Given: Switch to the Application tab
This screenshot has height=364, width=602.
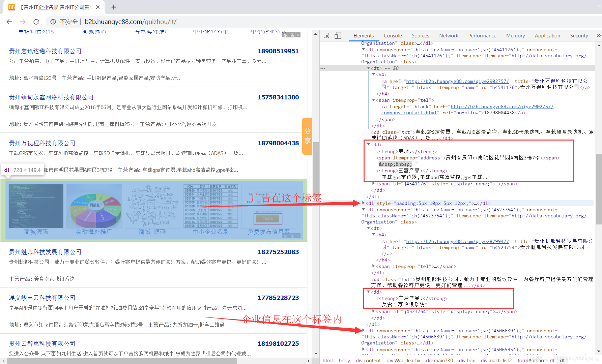Looking at the screenshot, I should click(x=547, y=36).
